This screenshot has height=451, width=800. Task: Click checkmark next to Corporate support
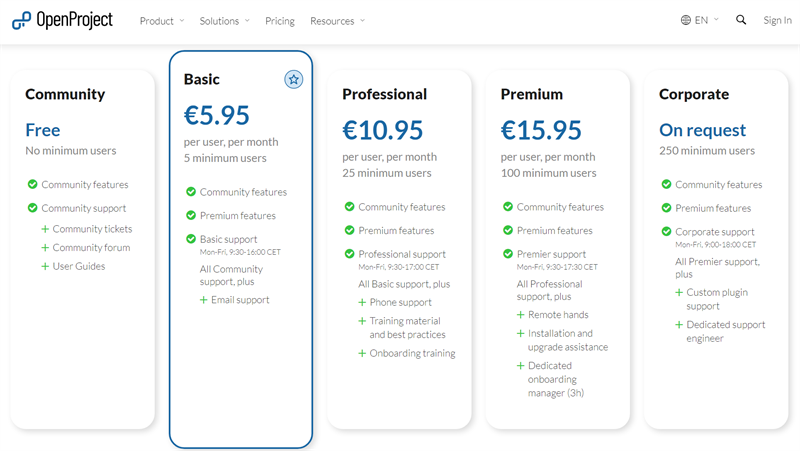coord(666,232)
